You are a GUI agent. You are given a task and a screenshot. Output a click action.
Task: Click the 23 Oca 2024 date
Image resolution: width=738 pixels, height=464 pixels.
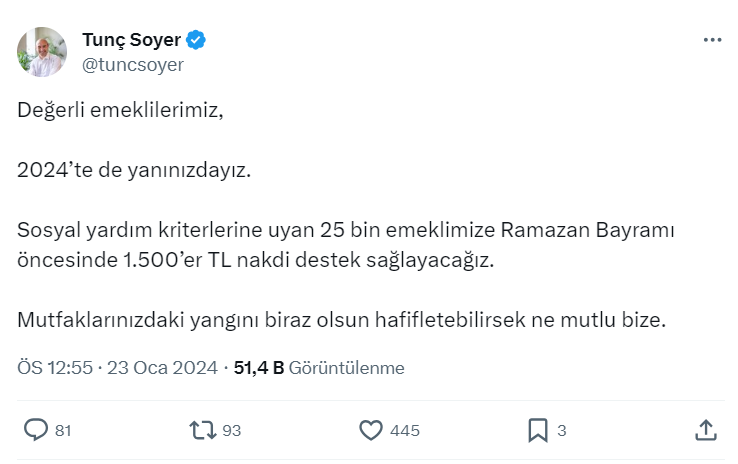pos(163,368)
